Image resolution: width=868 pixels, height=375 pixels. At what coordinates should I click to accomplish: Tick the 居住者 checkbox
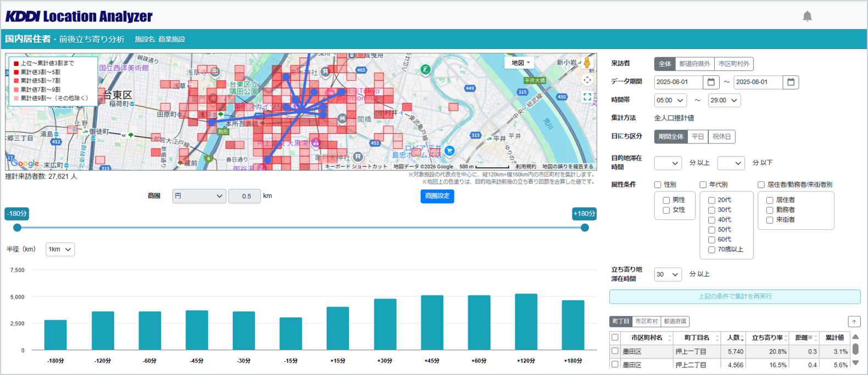pos(770,200)
